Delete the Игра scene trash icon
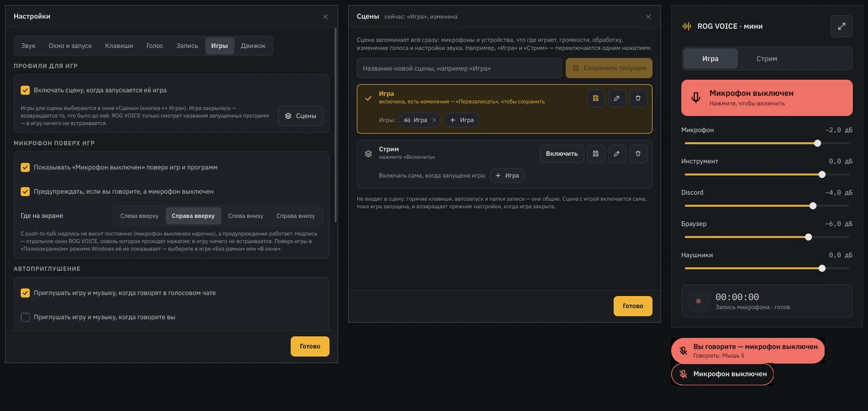This screenshot has width=868, height=411. pos(638,98)
